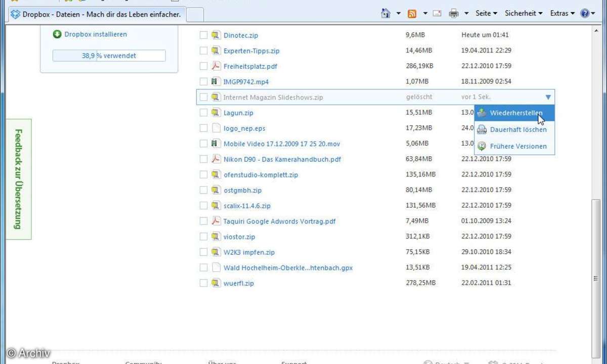Image resolution: width=607 pixels, height=364 pixels.
Task: Open the wuerfl.zip file link
Action: point(239,283)
